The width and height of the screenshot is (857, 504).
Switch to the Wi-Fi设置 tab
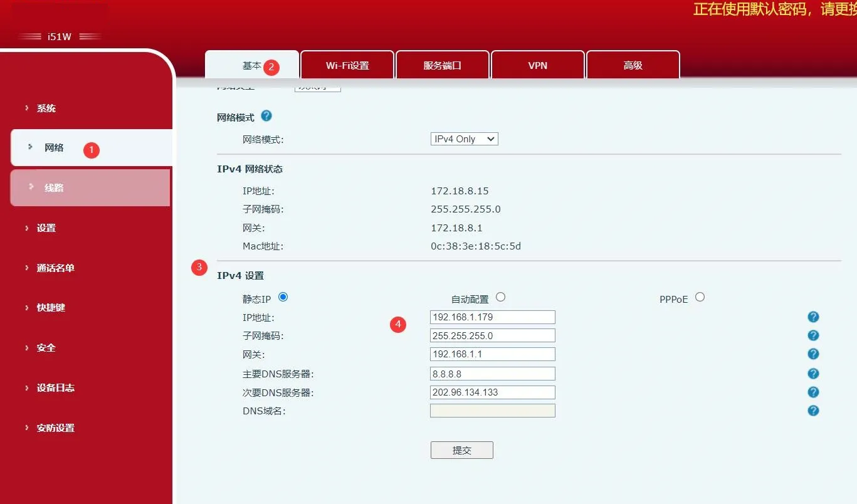pos(347,64)
